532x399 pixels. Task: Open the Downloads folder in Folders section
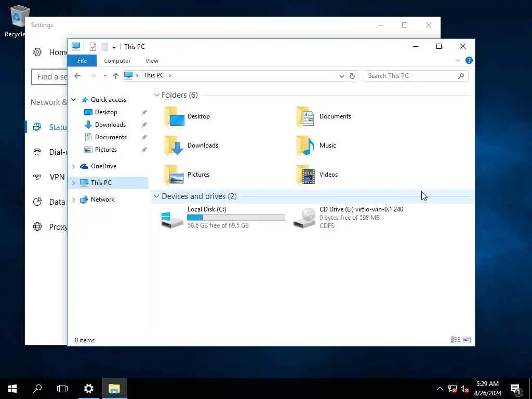(x=191, y=145)
